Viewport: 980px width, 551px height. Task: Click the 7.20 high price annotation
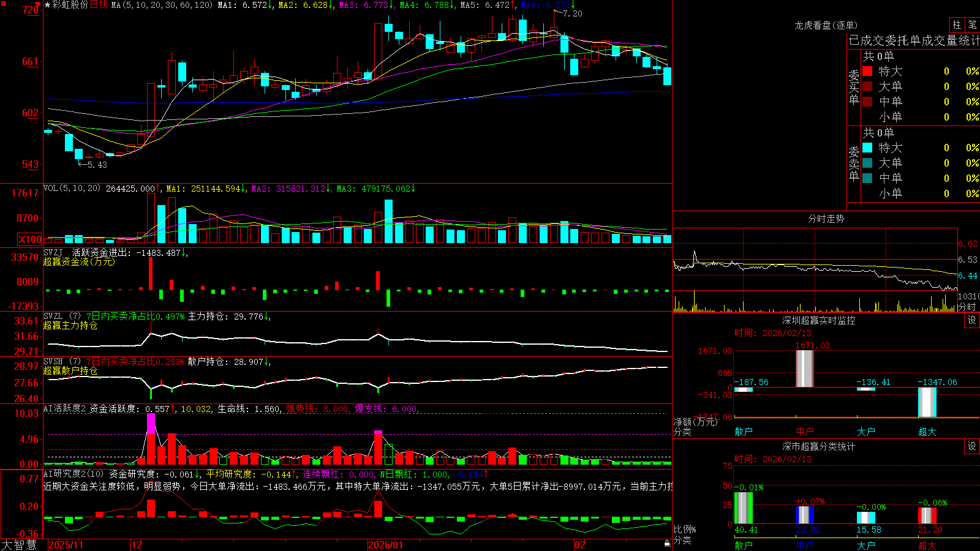pos(572,13)
